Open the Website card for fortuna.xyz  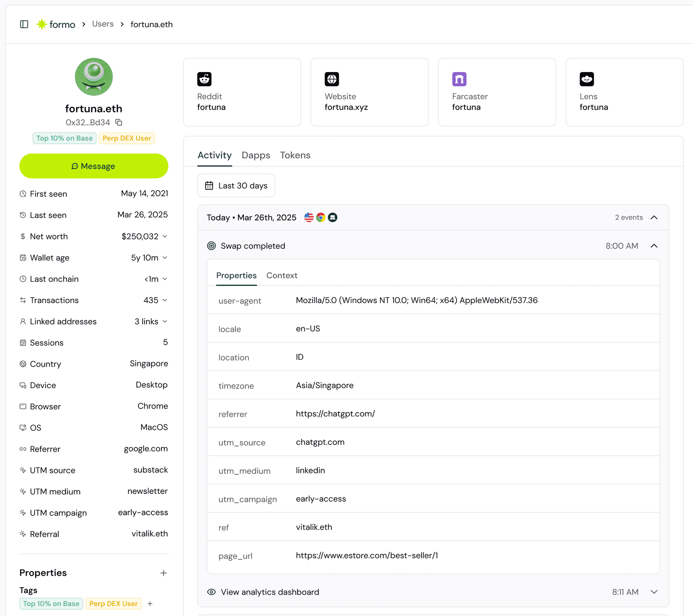[x=369, y=92]
